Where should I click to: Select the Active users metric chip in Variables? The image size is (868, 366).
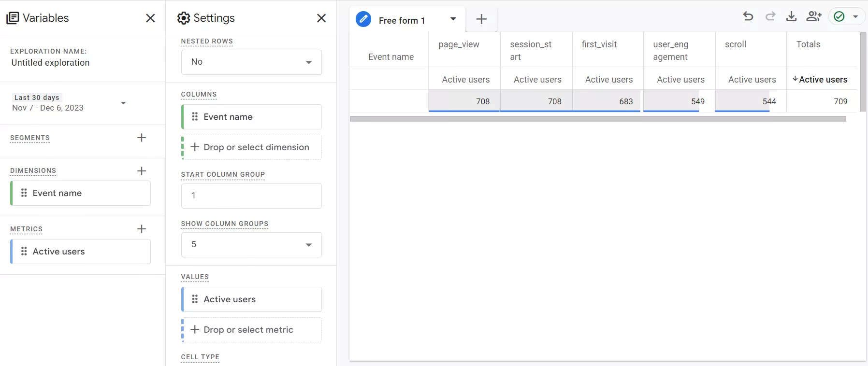80,252
